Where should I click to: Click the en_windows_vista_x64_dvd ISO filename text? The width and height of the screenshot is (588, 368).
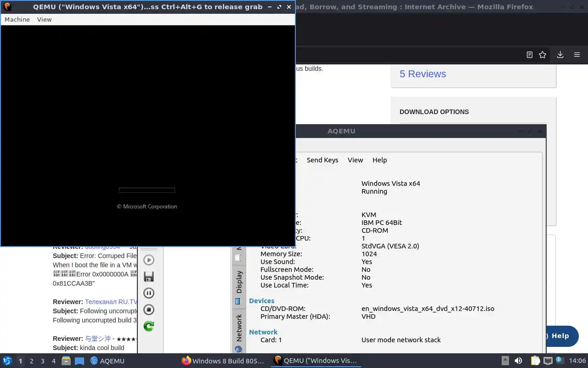point(428,309)
